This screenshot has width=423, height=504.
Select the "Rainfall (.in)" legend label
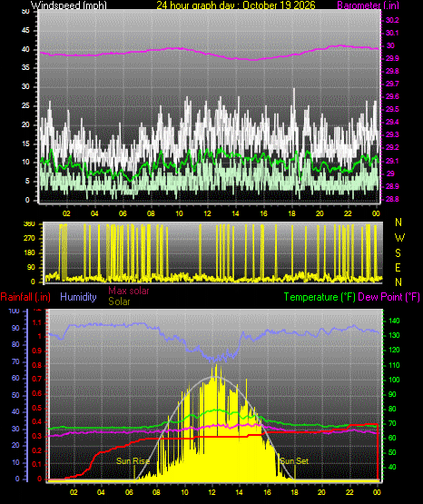[x=25, y=297]
